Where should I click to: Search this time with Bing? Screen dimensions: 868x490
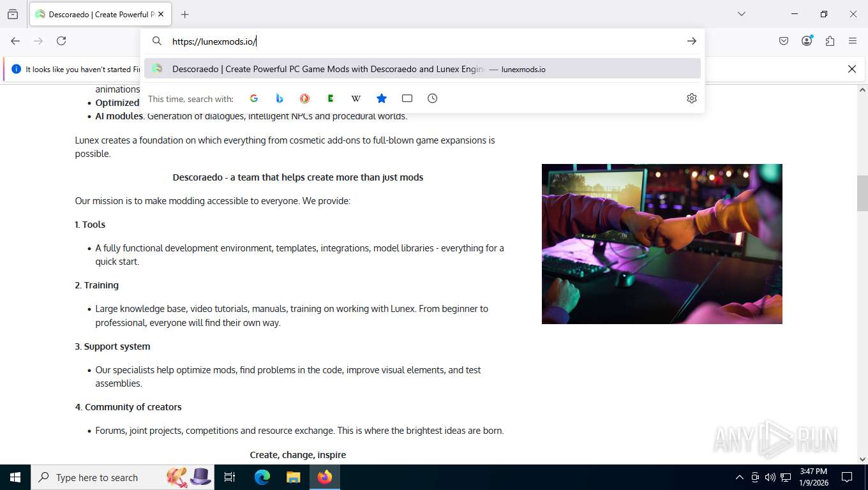click(280, 98)
